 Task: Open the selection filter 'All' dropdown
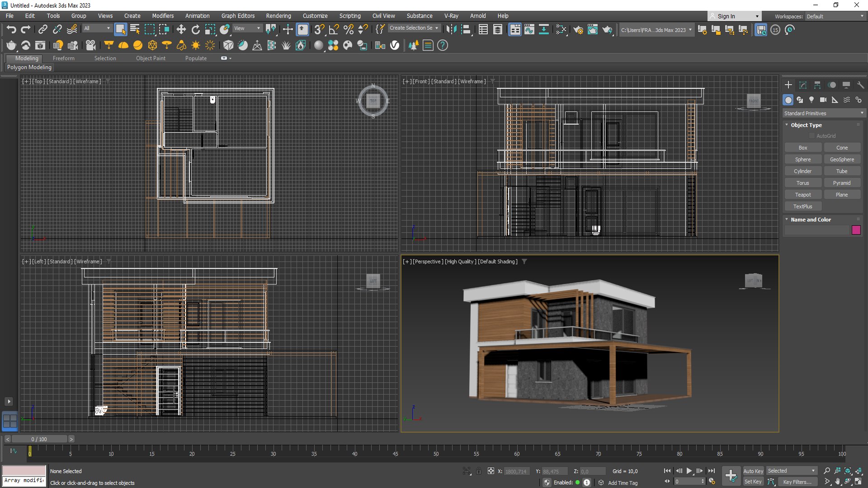click(97, 28)
